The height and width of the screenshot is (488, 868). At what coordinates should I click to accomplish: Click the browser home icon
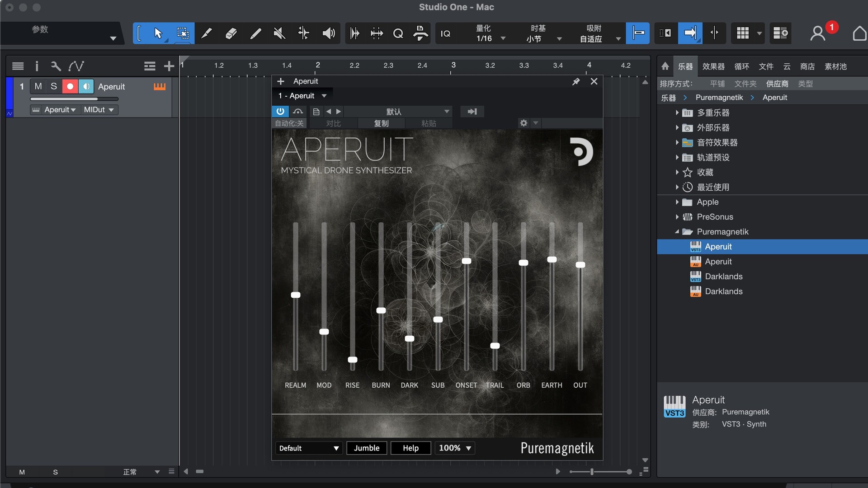tap(665, 66)
